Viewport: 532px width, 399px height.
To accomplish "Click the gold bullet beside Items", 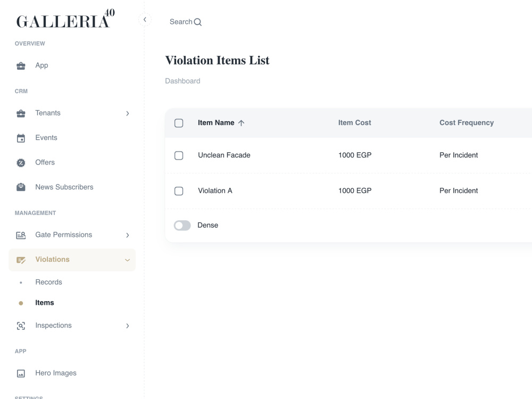I will point(21,303).
